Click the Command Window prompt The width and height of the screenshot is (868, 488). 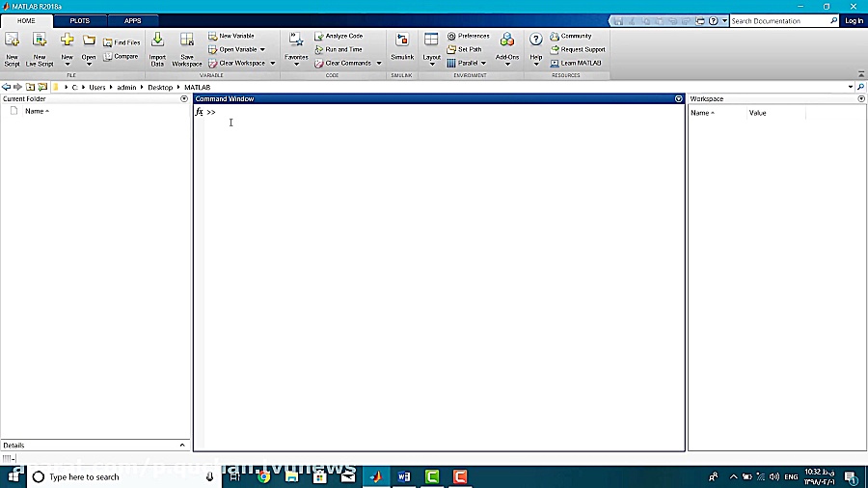[x=211, y=112]
